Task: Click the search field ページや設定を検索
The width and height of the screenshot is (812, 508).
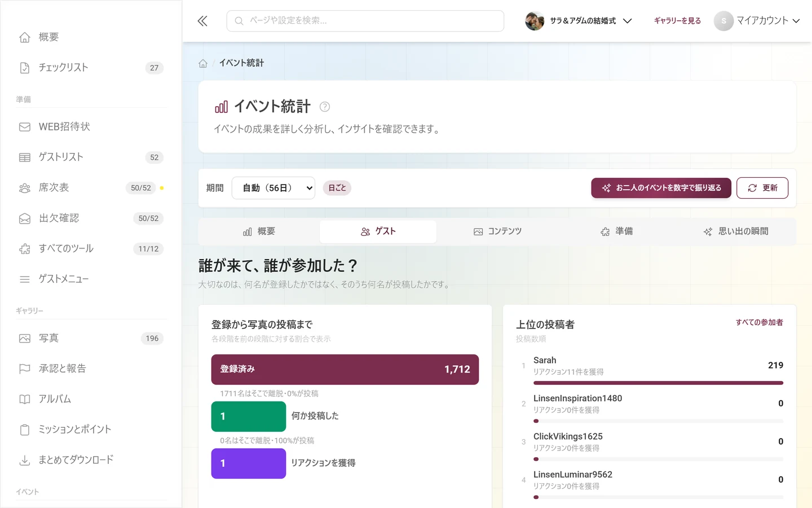Action: point(365,21)
